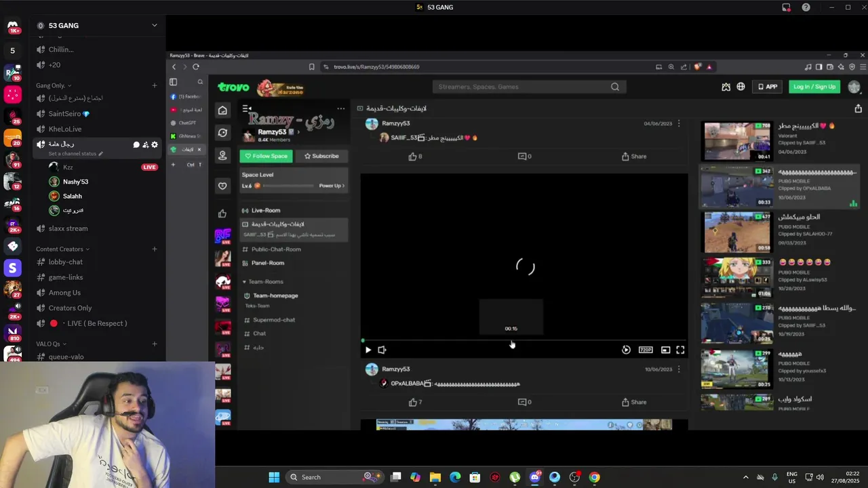Viewport: 868px width, 488px height.
Task: Click the Trovo logo
Action: (x=233, y=87)
